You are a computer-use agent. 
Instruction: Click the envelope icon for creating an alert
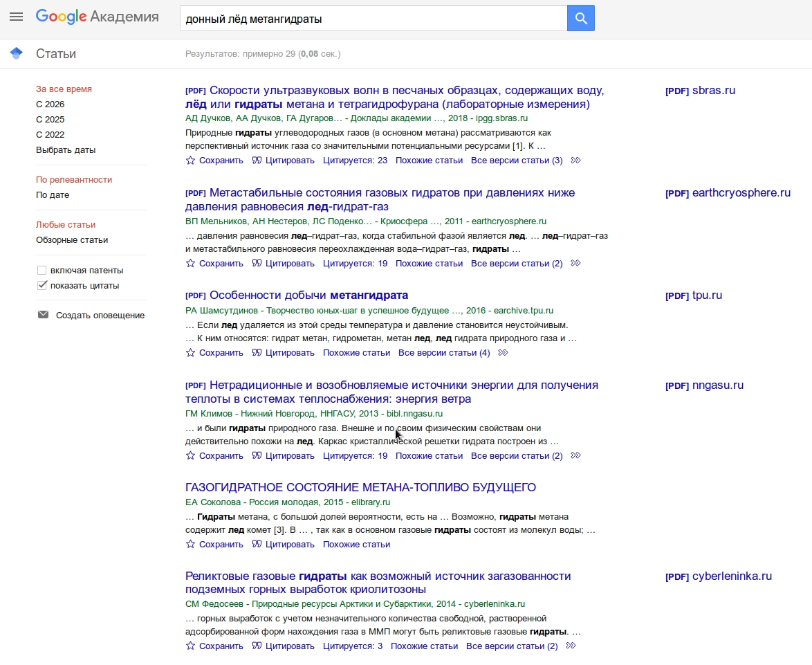[x=43, y=315]
